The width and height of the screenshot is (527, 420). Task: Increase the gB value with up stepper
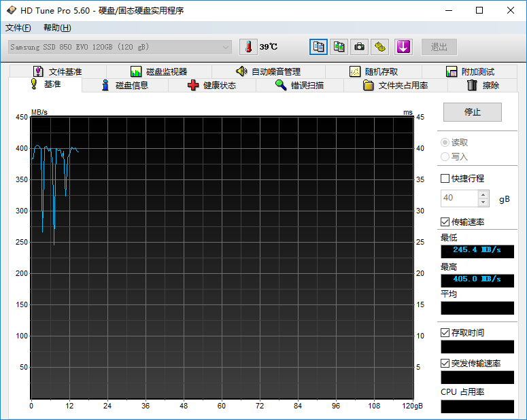pyautogui.click(x=483, y=194)
